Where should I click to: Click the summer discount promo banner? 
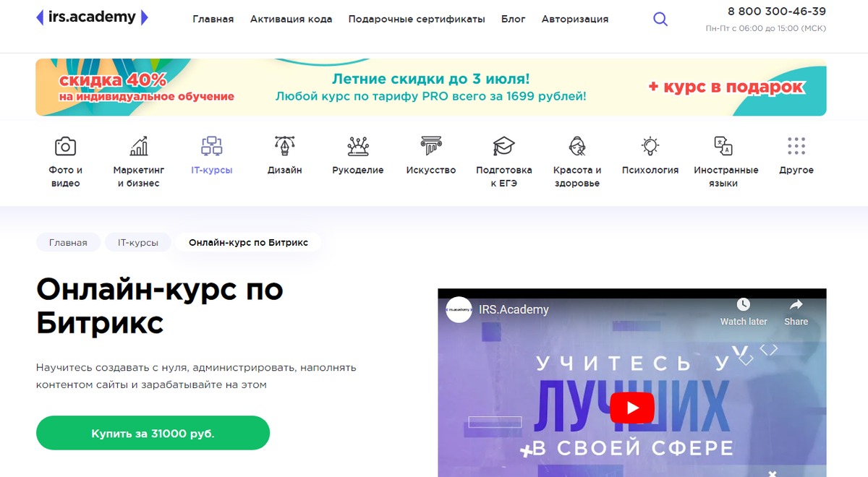(431, 87)
